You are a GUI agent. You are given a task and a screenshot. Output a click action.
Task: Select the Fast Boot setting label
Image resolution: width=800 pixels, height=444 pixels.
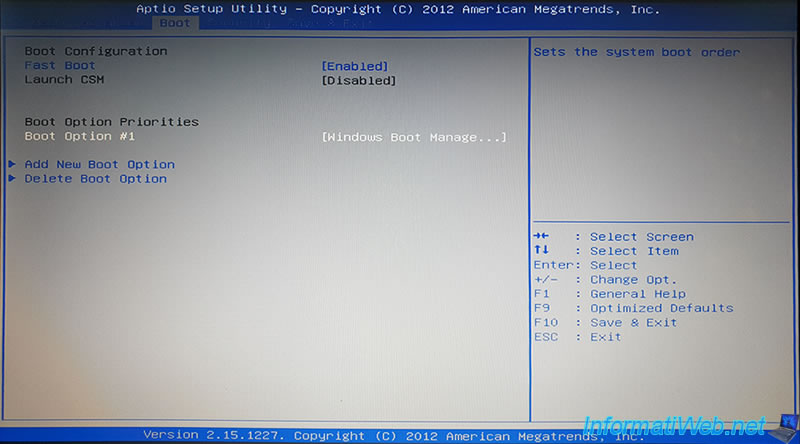pos(60,66)
